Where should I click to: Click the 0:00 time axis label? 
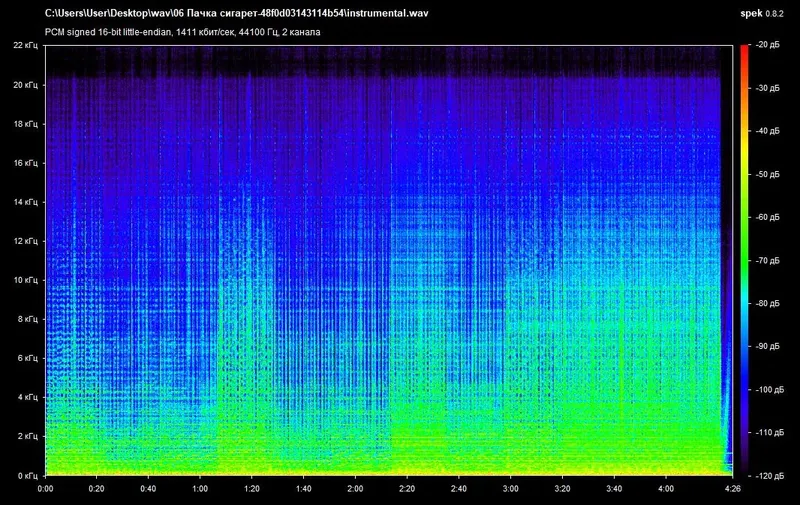(x=45, y=489)
